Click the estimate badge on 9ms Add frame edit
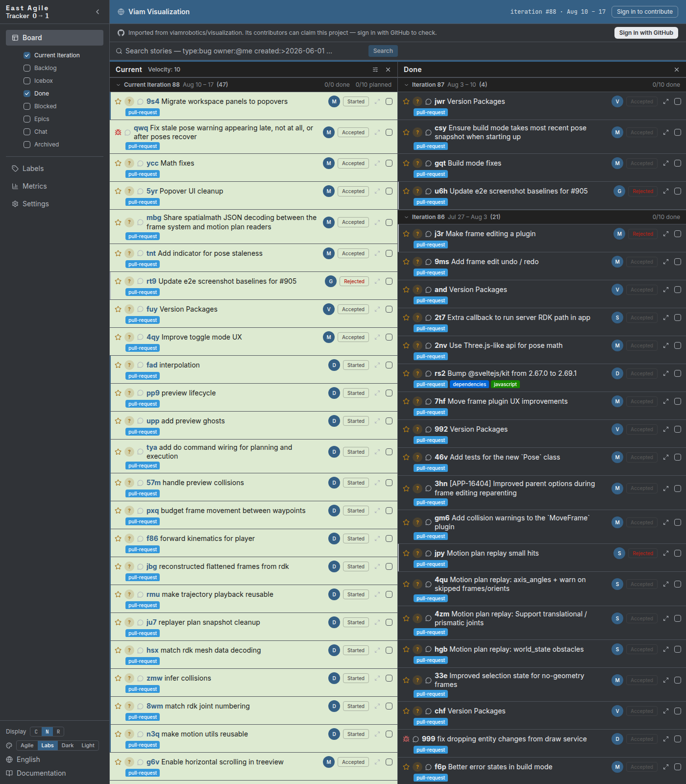This screenshot has width=686, height=784. 417,262
